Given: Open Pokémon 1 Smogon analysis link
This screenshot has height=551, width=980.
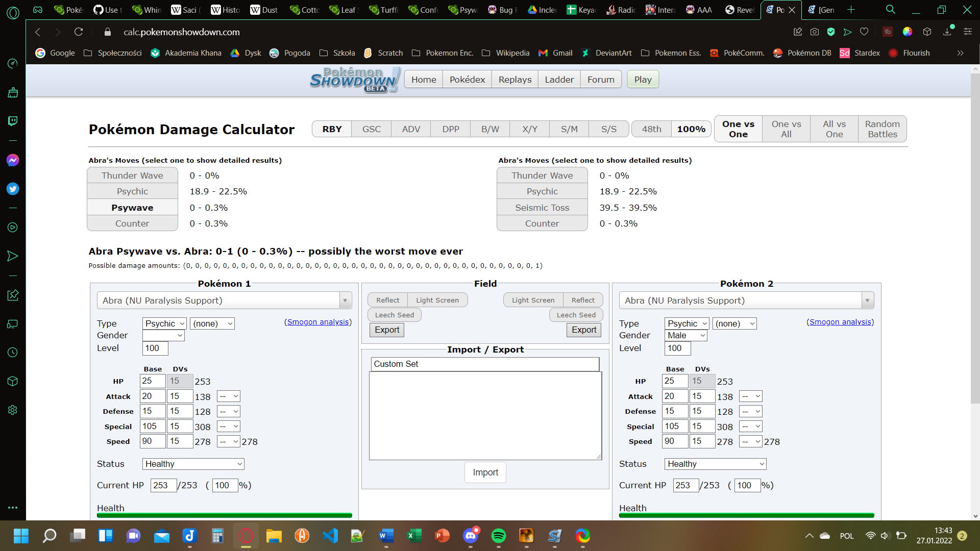Looking at the screenshot, I should click(317, 322).
